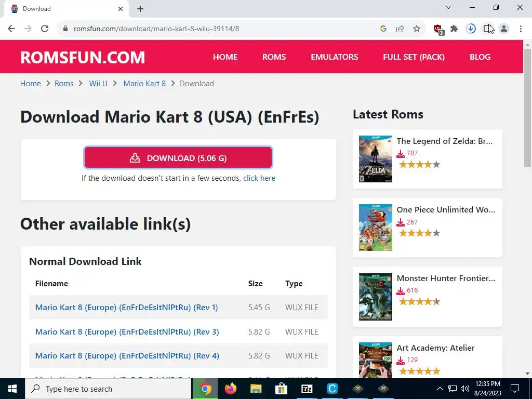
Task: Open the uBlock Origin extension icon
Action: click(438, 30)
